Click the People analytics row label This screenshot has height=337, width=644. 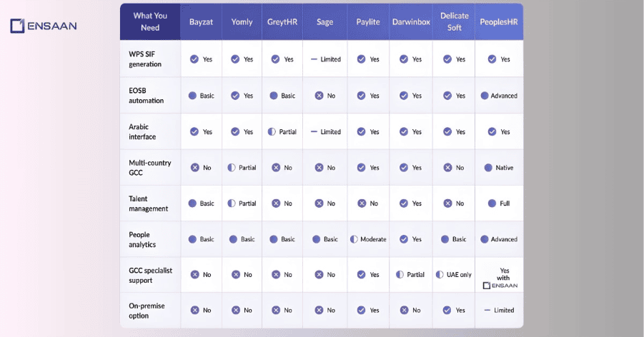pos(142,239)
